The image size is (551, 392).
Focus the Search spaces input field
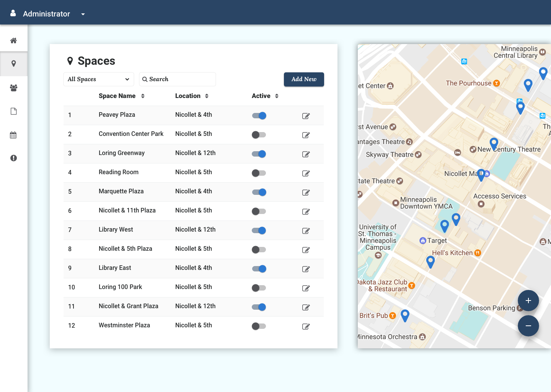click(x=178, y=79)
